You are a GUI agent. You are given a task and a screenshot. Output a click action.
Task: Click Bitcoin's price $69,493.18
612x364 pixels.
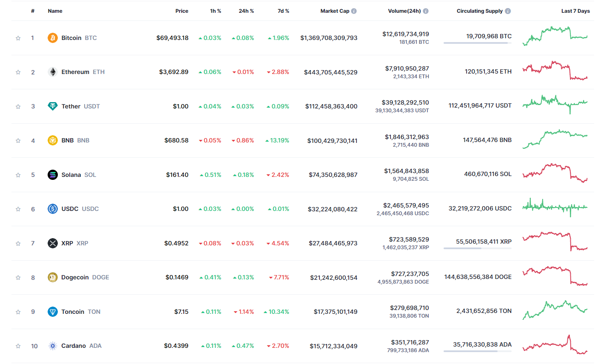tap(173, 38)
